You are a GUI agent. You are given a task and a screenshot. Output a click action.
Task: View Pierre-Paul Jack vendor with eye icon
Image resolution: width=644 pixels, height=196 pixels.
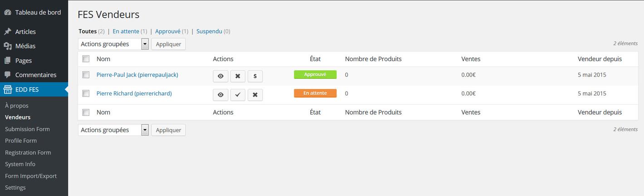point(220,76)
